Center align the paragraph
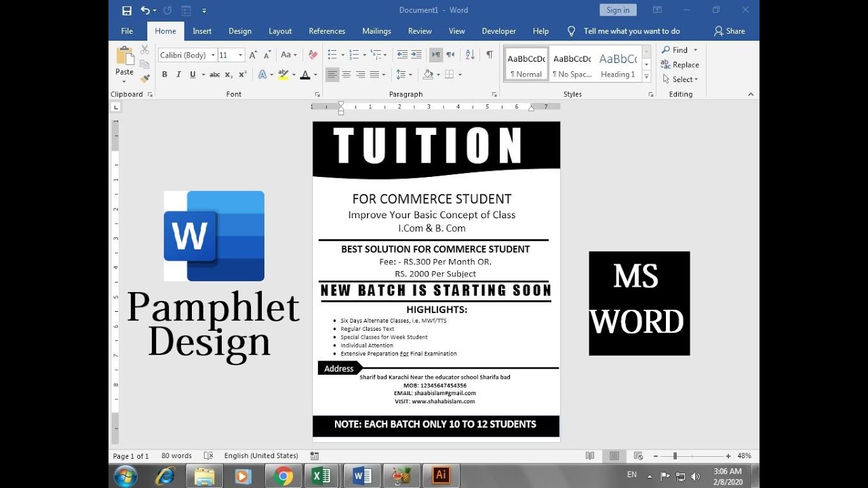The image size is (868, 488). tap(347, 75)
